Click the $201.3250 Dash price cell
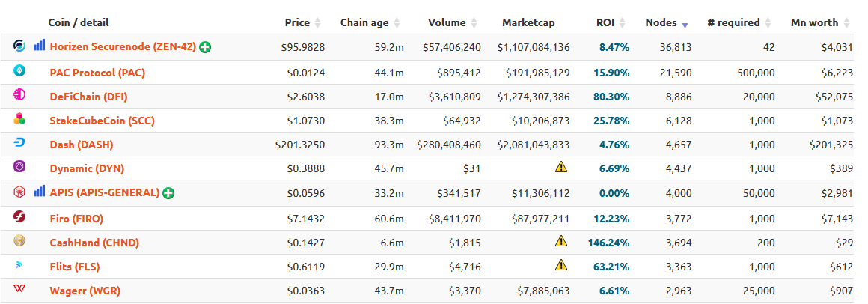The width and height of the screenshot is (868, 304). 300,145
